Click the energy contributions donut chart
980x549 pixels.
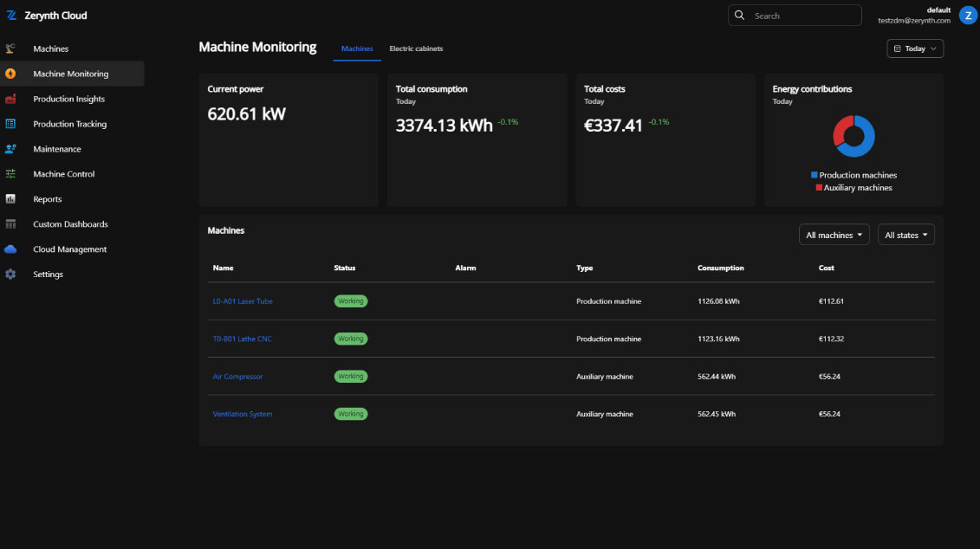click(x=853, y=136)
